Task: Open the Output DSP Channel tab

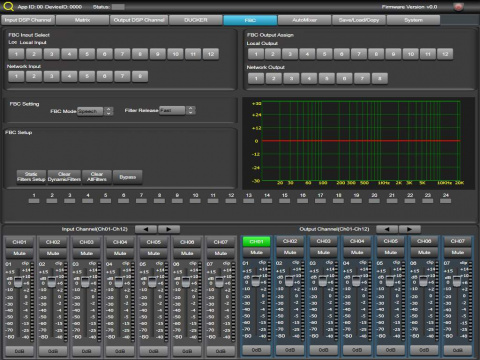Action: coord(139,20)
